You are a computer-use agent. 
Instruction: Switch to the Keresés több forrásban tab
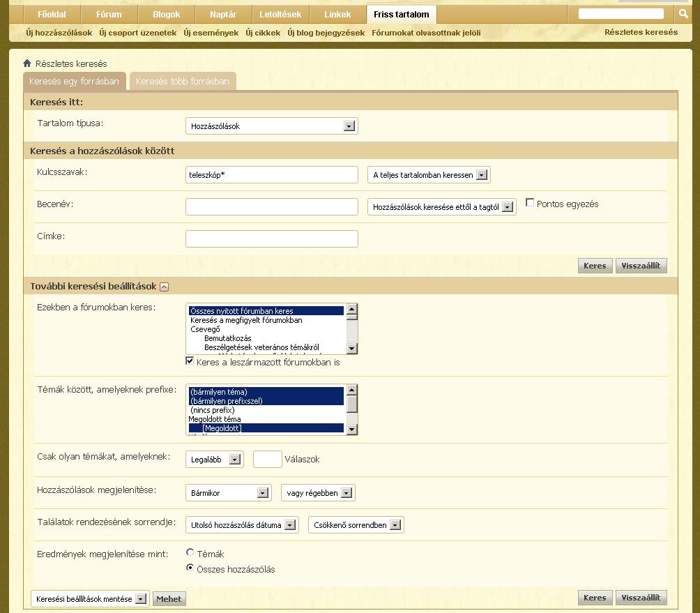183,82
